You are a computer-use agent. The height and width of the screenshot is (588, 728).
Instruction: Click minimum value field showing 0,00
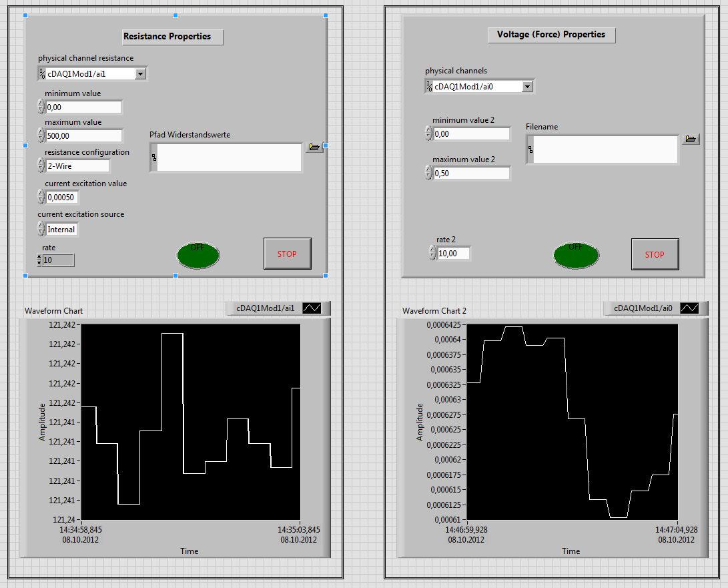point(83,107)
